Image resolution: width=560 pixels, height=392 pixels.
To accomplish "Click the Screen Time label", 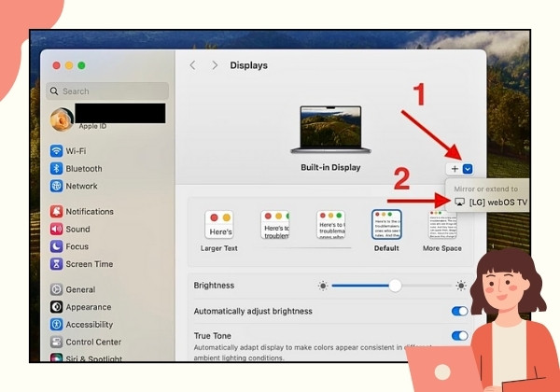I will click(x=90, y=264).
